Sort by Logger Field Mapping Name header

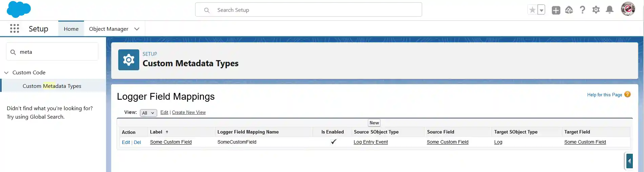coord(248,132)
